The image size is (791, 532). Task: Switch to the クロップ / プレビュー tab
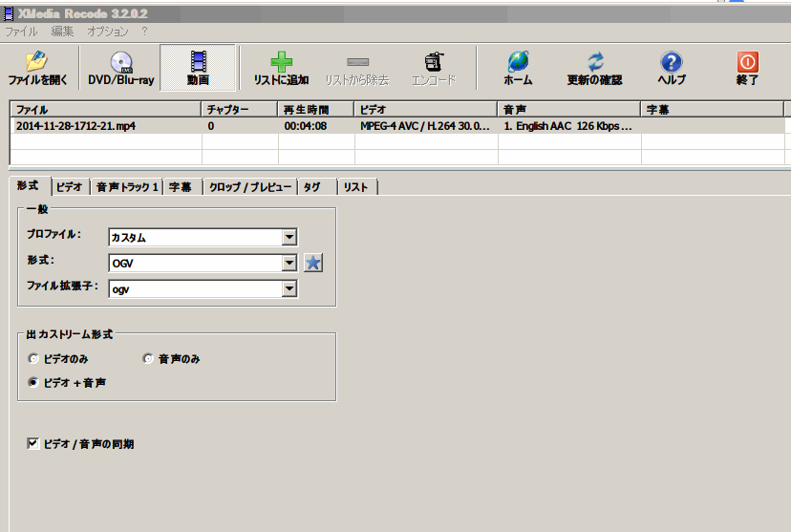[x=250, y=187]
